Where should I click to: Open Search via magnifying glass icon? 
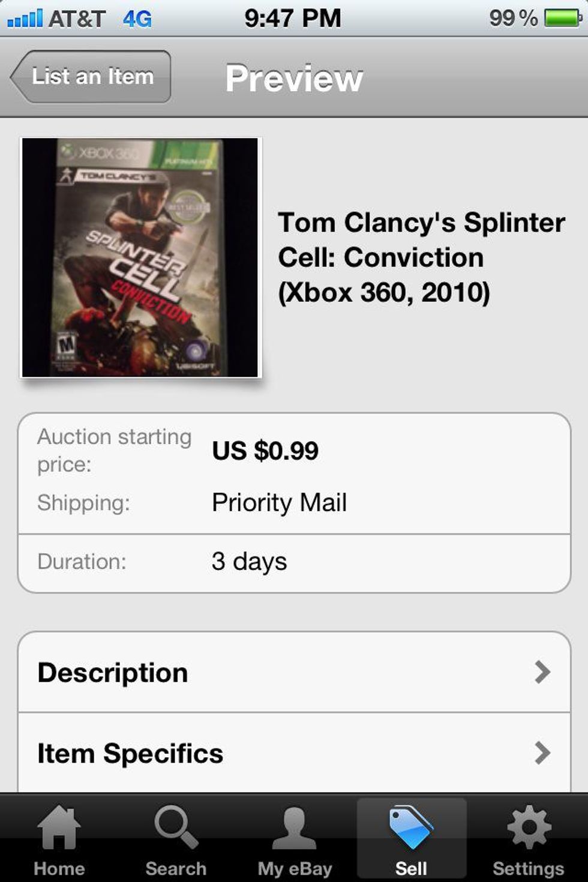pos(176,827)
